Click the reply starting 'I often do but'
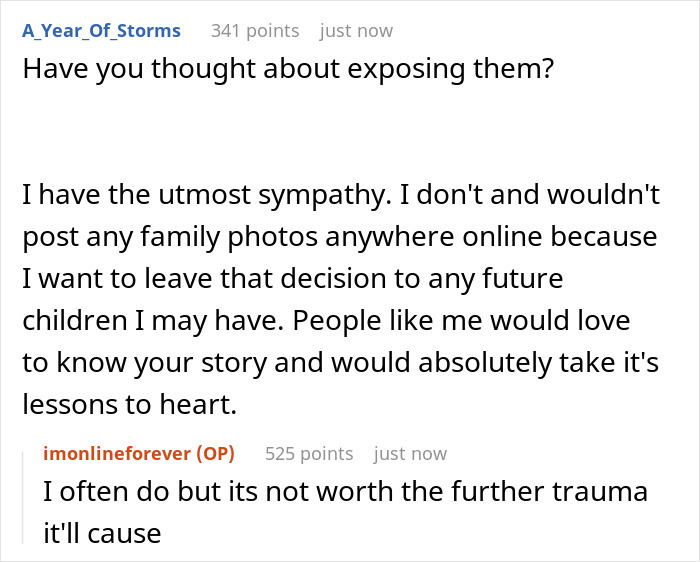This screenshot has width=700, height=562. pos(345,492)
